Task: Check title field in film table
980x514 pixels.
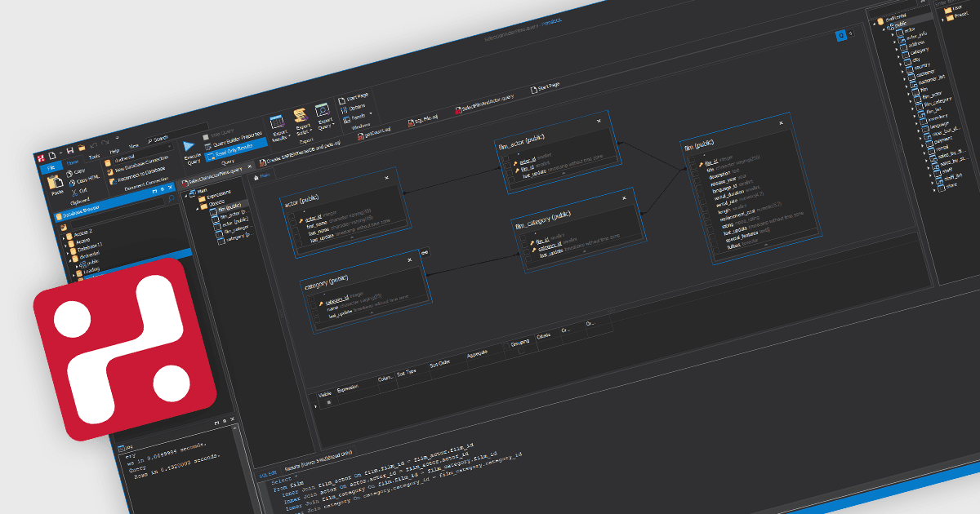Action: coord(696,174)
